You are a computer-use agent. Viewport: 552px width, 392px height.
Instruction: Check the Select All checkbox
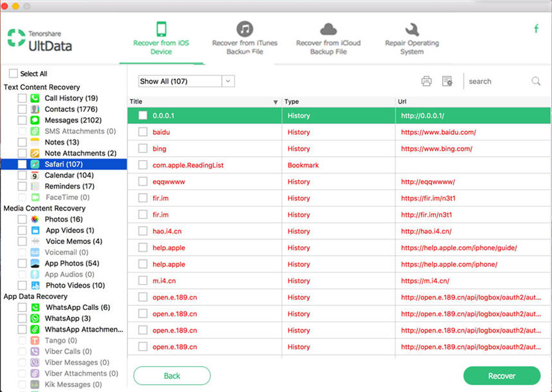pyautogui.click(x=14, y=73)
